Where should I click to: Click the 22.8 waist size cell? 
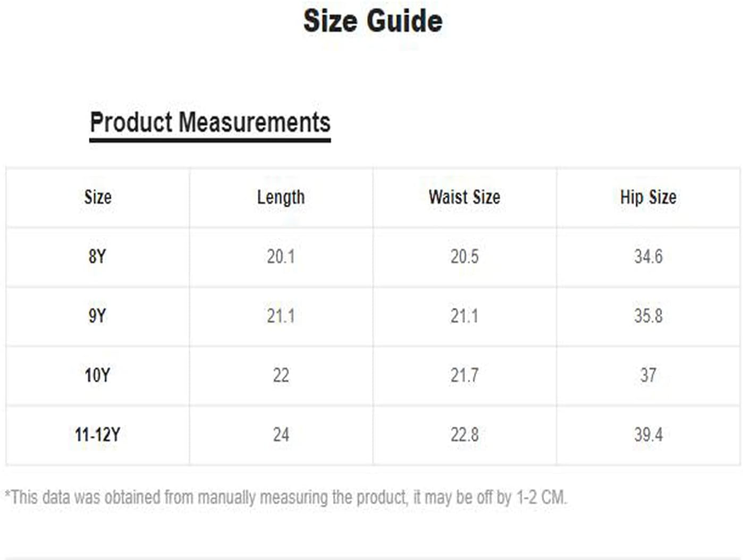[465, 435]
